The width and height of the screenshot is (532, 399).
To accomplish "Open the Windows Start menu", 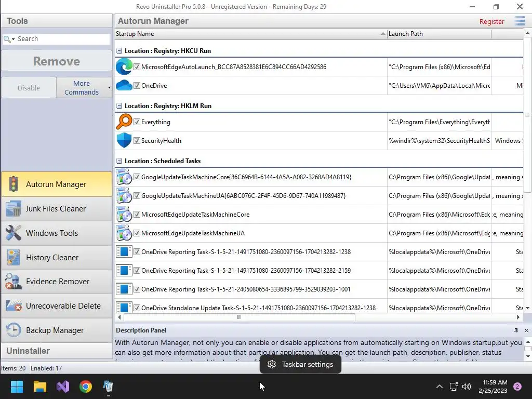I will point(17,387).
